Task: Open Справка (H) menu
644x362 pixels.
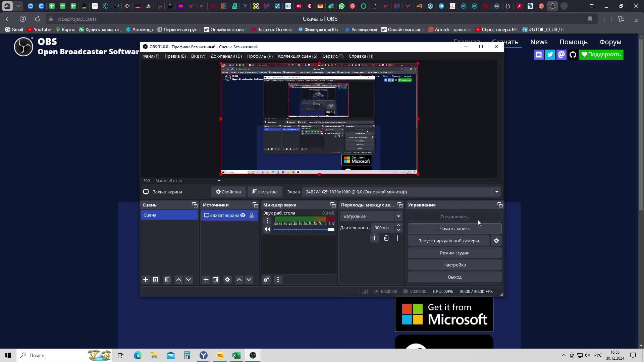Action: 361,56
